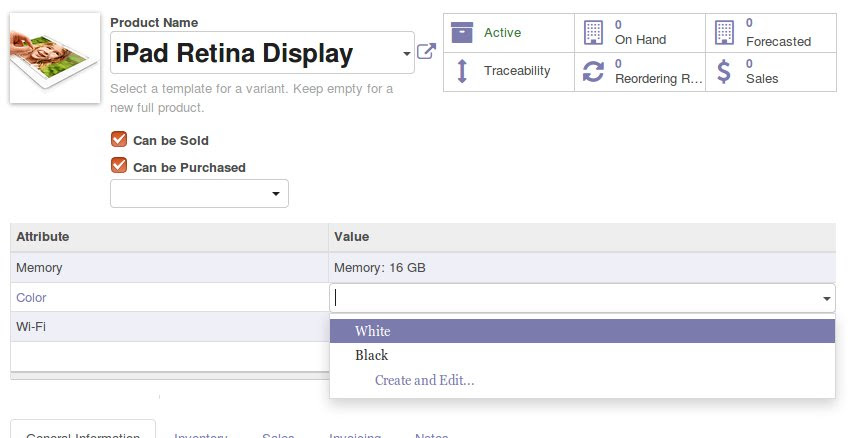850x438 pixels.
Task: Click the On Hand building icon
Action: tap(593, 33)
